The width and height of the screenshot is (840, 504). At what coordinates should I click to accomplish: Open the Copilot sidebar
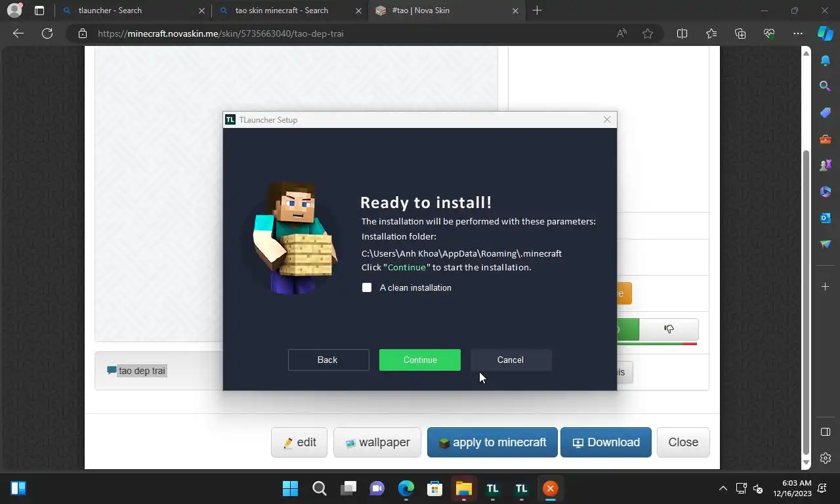(826, 33)
